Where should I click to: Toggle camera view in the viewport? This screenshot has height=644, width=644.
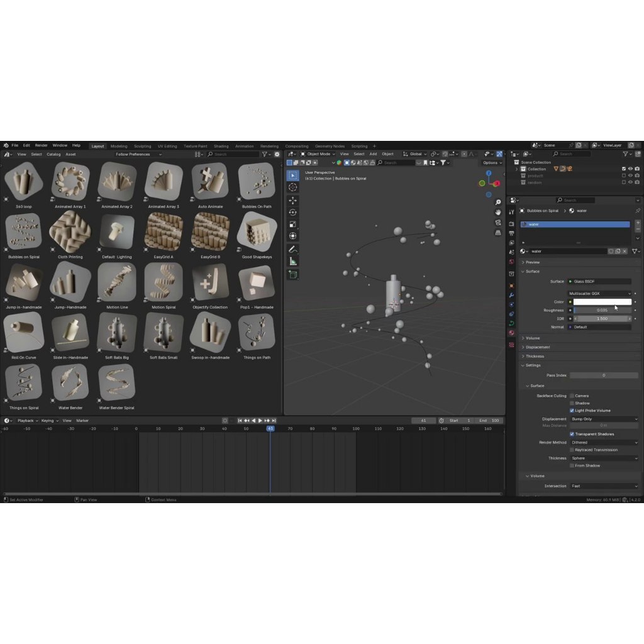coord(498,223)
